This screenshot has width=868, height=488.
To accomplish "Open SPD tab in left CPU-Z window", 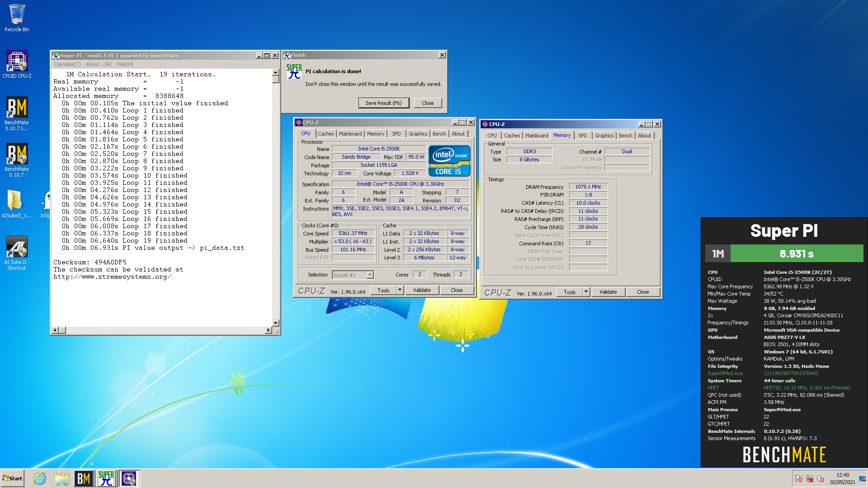I will (x=396, y=134).
